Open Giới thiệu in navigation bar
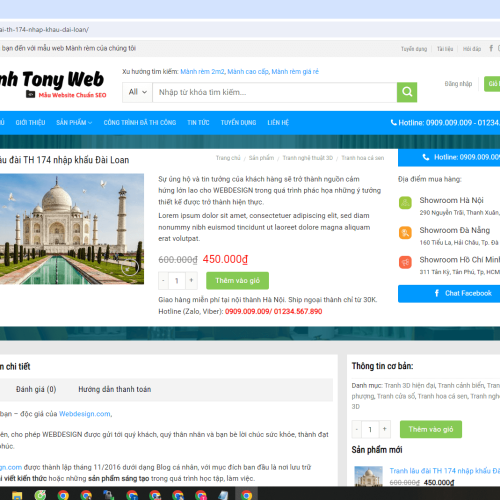This screenshot has height=500, width=500. (x=30, y=123)
